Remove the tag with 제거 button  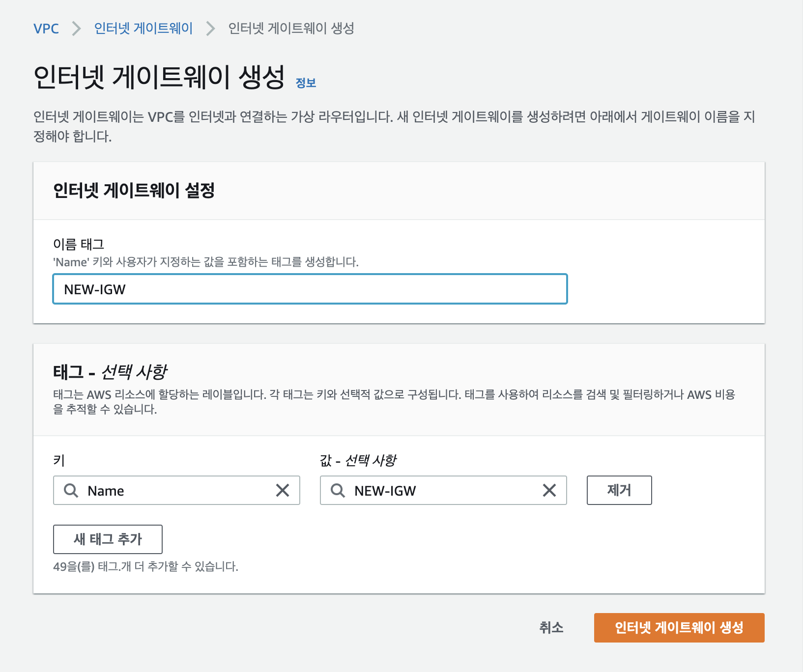619,490
